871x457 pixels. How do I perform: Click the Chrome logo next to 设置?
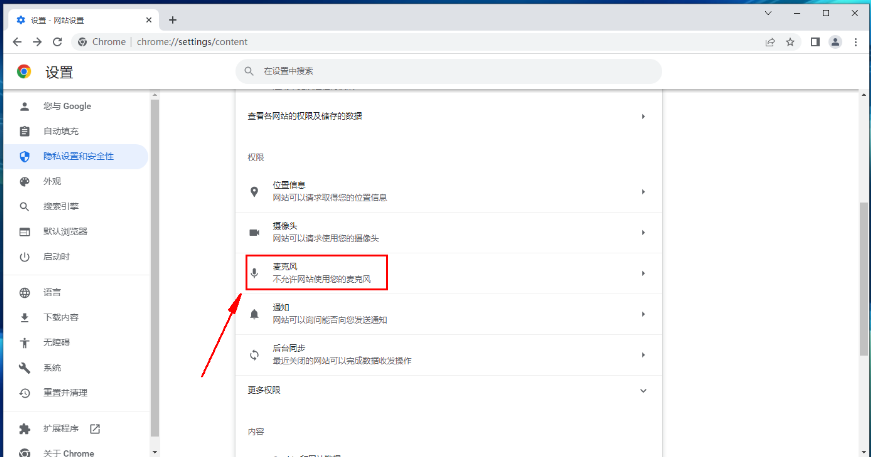(x=24, y=72)
